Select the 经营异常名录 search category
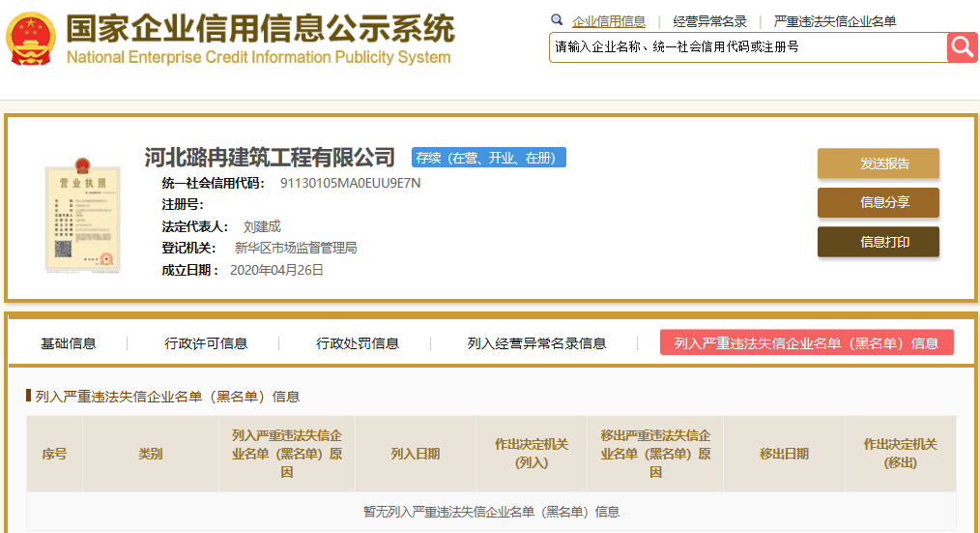 [x=709, y=21]
